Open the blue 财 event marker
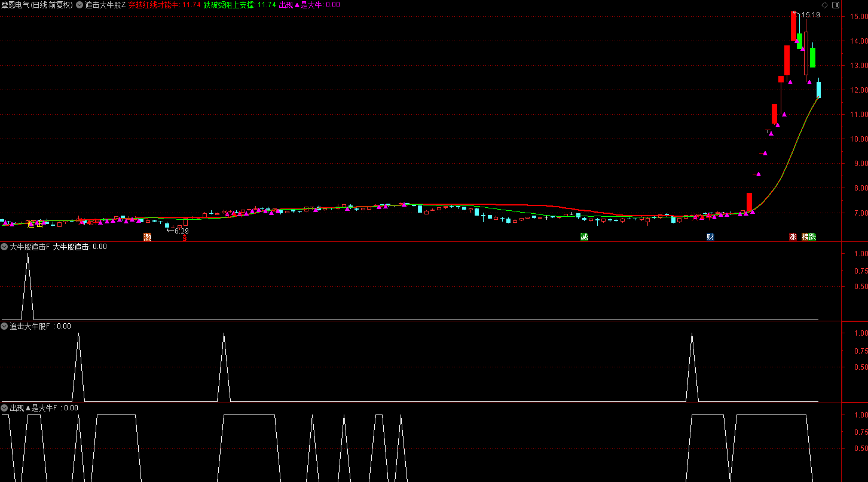The width and height of the screenshot is (868, 482). click(710, 237)
